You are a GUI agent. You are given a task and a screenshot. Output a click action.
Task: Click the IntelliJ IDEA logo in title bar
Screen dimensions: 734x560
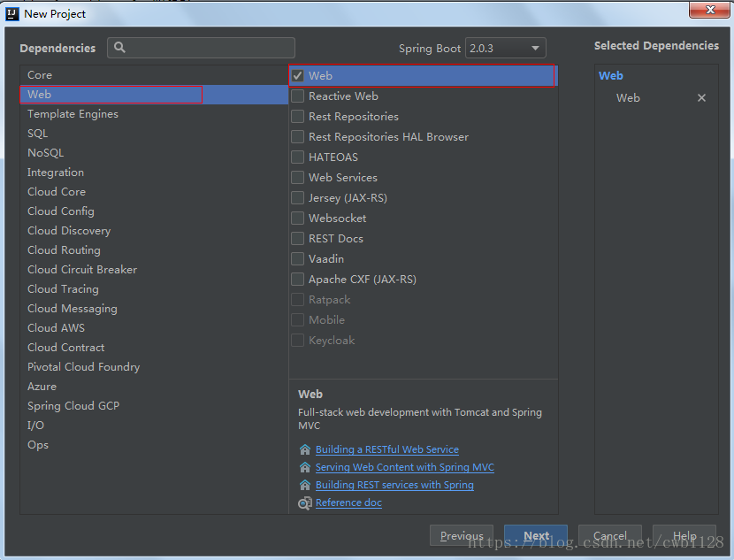pos(12,14)
